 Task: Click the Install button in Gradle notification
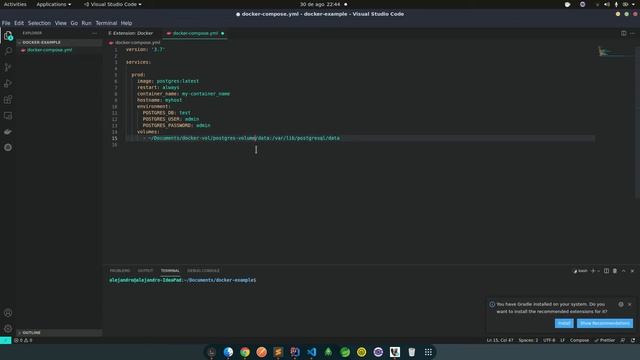[x=564, y=323]
